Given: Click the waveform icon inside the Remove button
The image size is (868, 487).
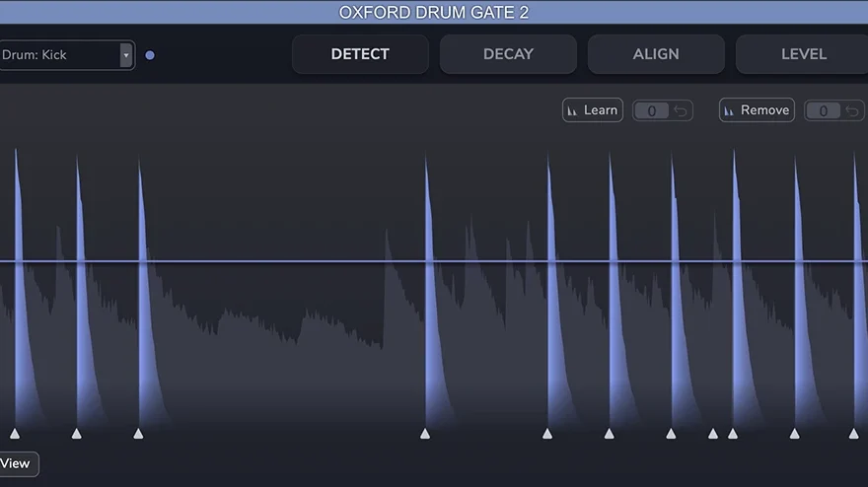Looking at the screenshot, I should pos(729,110).
